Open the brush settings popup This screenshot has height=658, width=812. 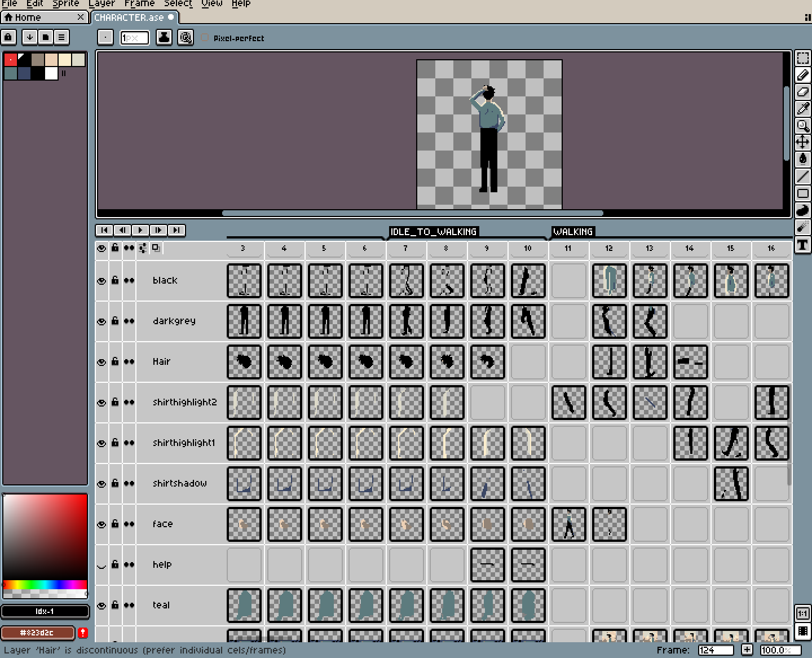pyautogui.click(x=105, y=37)
